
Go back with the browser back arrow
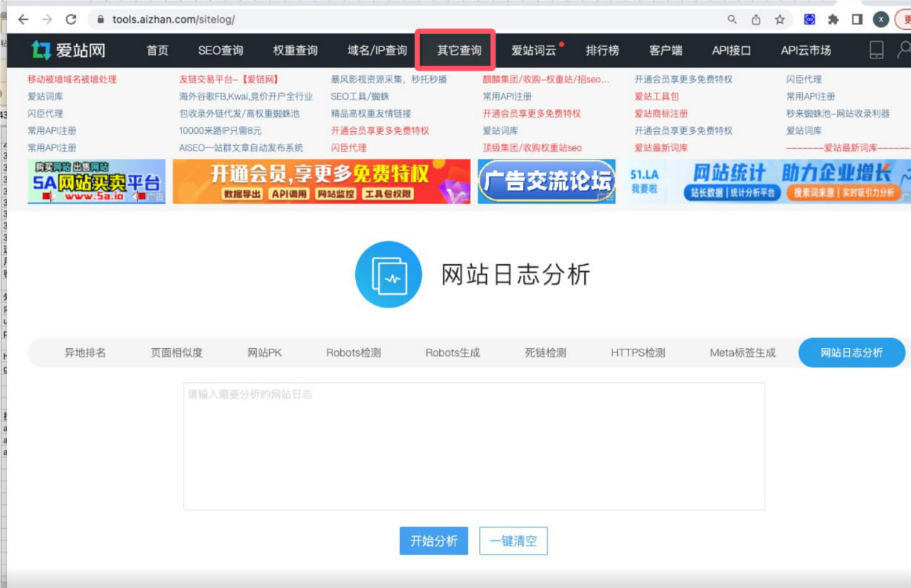tap(23, 19)
